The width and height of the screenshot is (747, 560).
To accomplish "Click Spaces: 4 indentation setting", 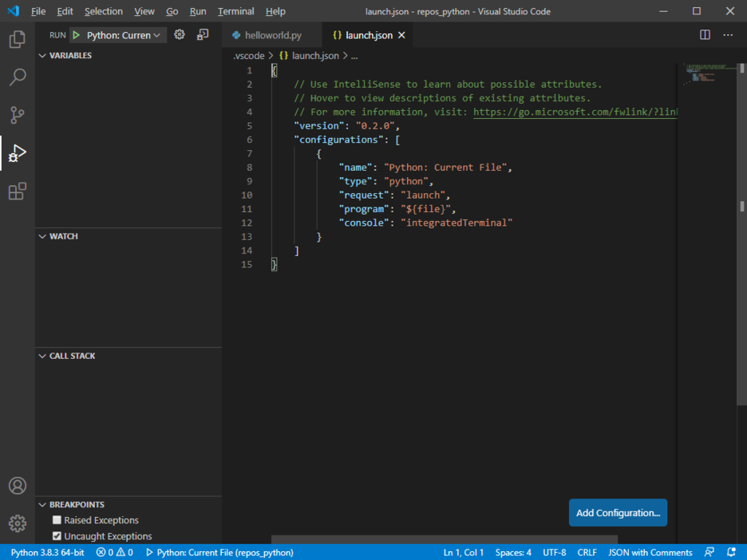I will (513, 552).
